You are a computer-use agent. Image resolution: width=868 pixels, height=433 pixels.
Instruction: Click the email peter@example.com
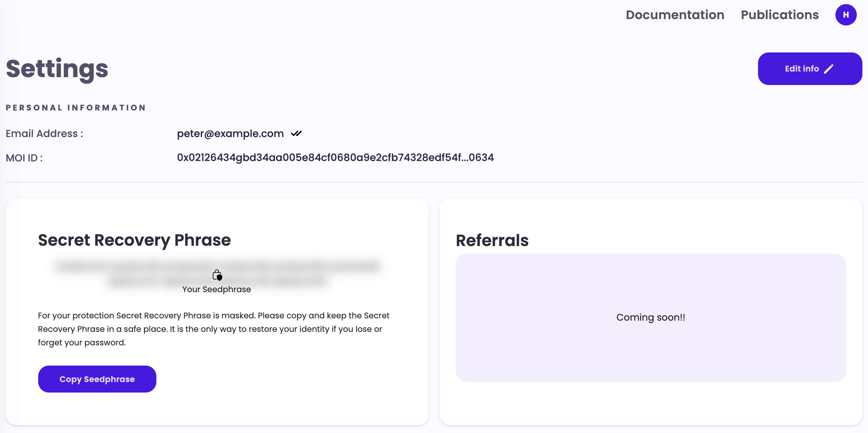click(230, 134)
